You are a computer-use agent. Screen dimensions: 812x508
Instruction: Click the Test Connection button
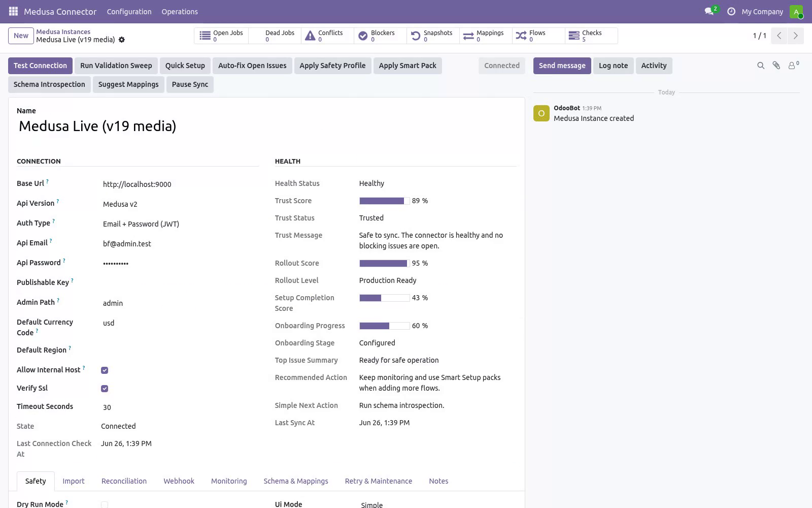pos(40,66)
